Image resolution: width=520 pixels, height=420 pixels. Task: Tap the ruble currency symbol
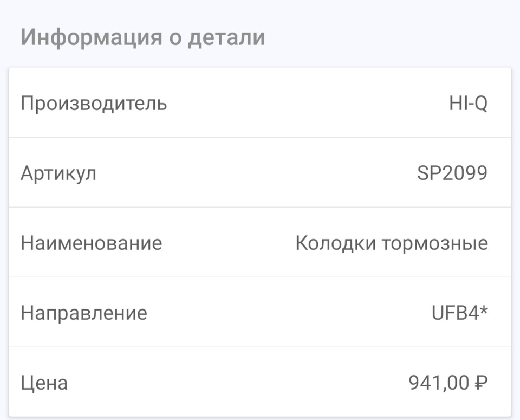coord(481,383)
